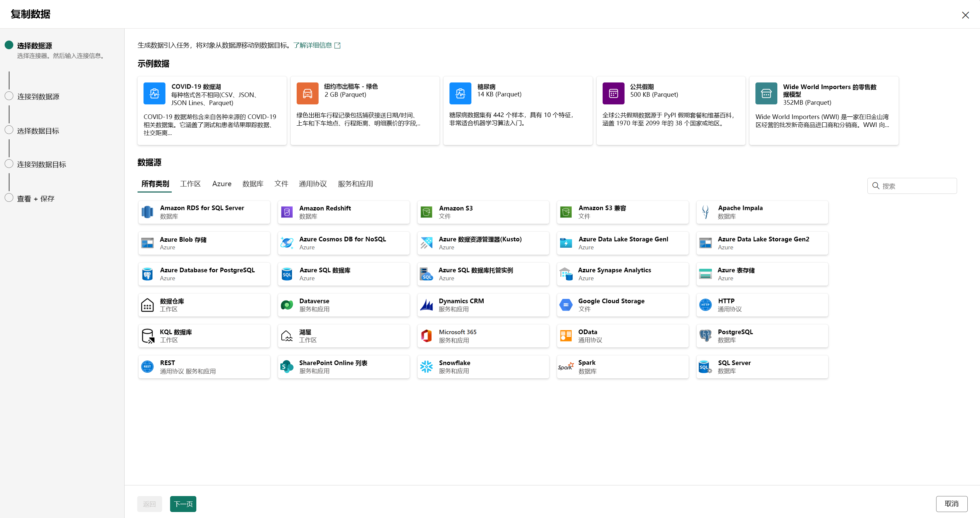Choose Azure SQL 数据库托管实例 label
The image size is (980, 518).
point(475,270)
